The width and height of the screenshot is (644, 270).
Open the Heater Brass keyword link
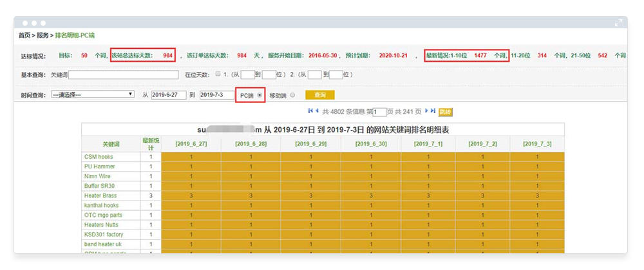point(100,195)
